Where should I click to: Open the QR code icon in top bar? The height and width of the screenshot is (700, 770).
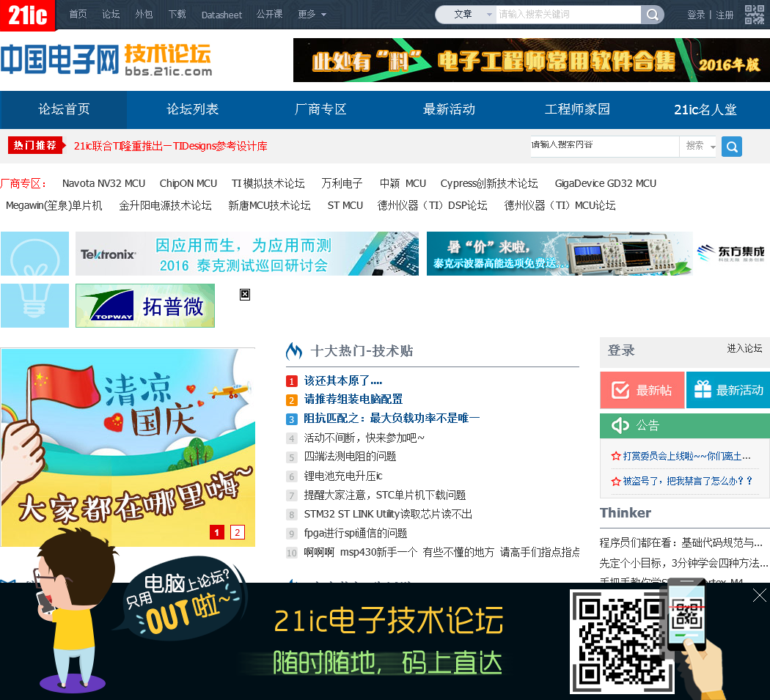(x=755, y=15)
